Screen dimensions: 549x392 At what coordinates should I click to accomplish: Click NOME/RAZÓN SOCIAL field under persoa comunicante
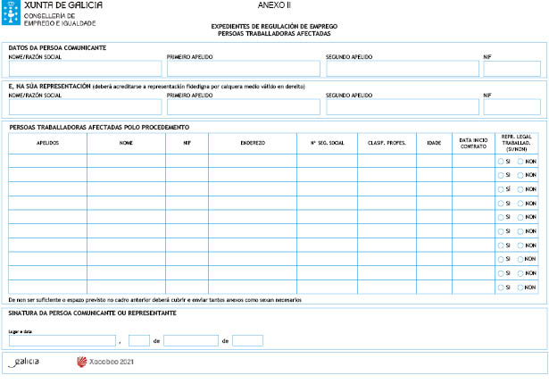pos(85,69)
